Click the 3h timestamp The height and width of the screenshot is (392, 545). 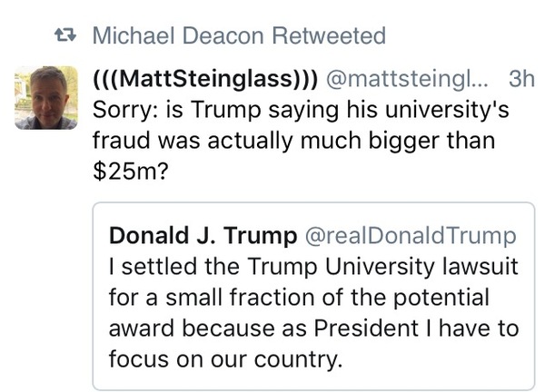point(521,79)
